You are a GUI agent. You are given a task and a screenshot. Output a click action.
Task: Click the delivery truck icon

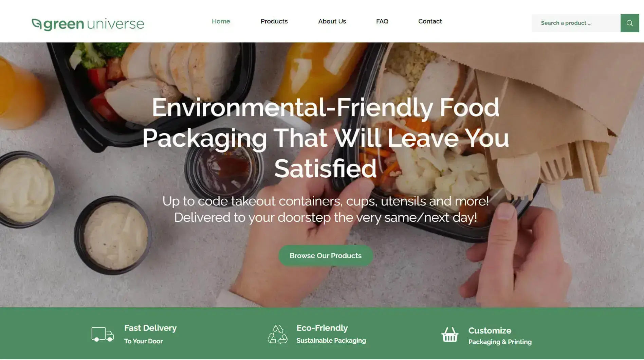tap(103, 334)
